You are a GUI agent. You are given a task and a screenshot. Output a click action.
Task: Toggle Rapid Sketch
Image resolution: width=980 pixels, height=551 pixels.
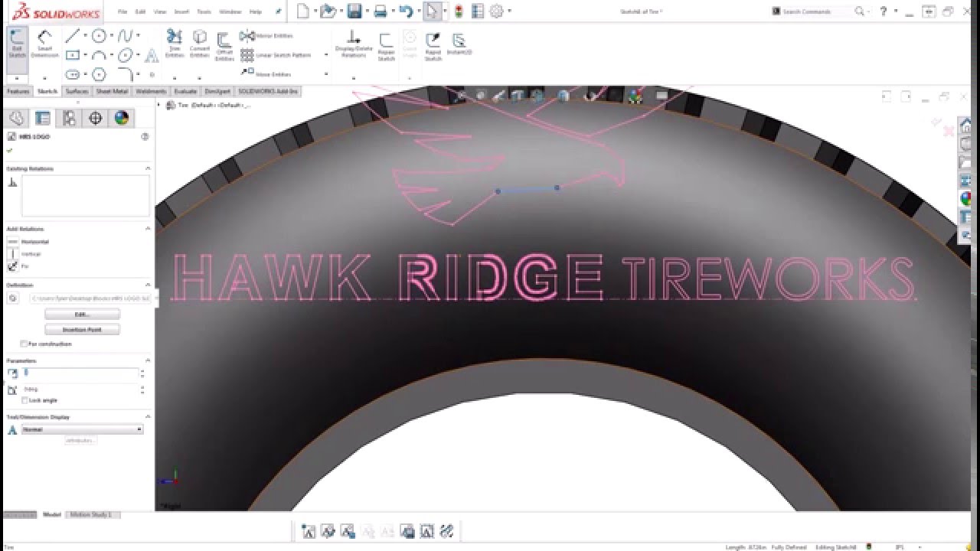(x=433, y=46)
